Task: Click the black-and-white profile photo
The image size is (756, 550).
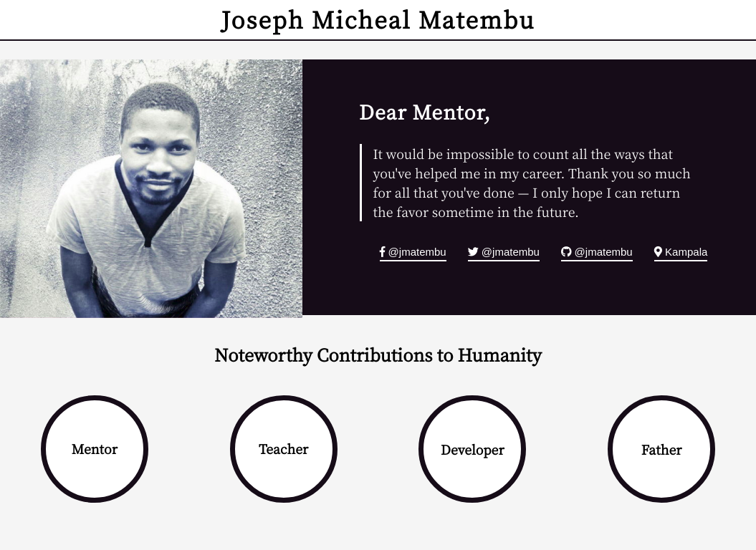Action: (x=151, y=188)
